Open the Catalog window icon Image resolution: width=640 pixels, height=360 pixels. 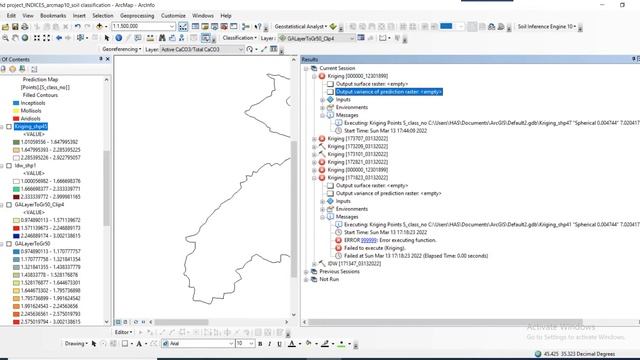[x=205, y=27]
